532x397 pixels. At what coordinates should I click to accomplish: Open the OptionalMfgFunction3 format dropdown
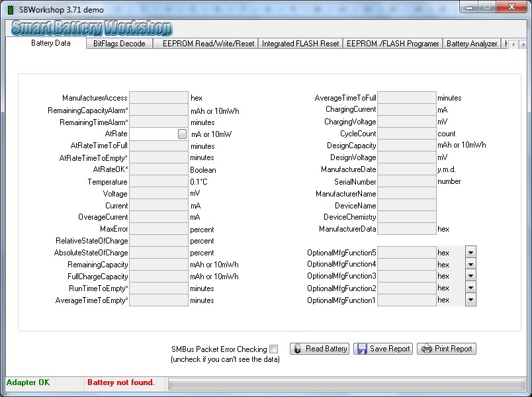pyautogui.click(x=470, y=276)
